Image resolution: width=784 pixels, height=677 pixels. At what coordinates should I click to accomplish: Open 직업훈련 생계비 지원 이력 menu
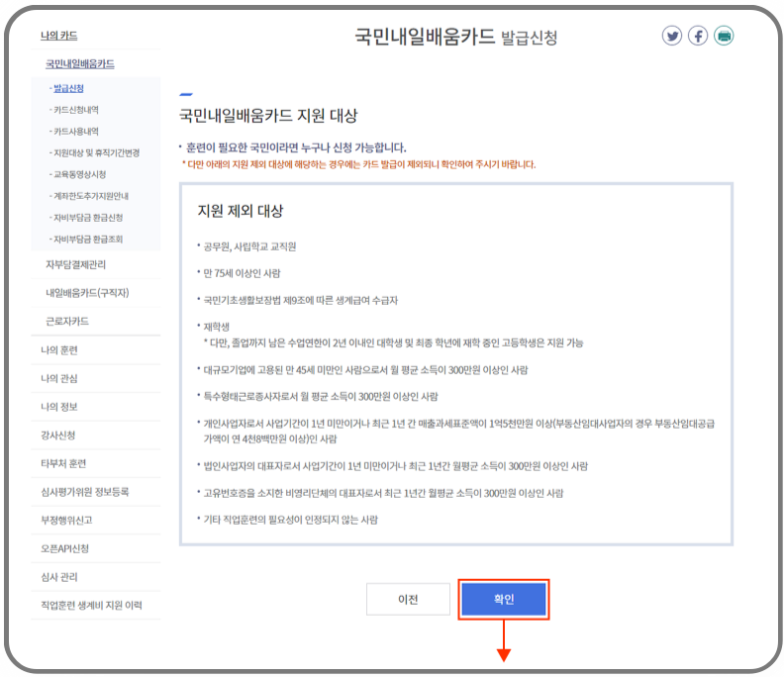point(91,606)
